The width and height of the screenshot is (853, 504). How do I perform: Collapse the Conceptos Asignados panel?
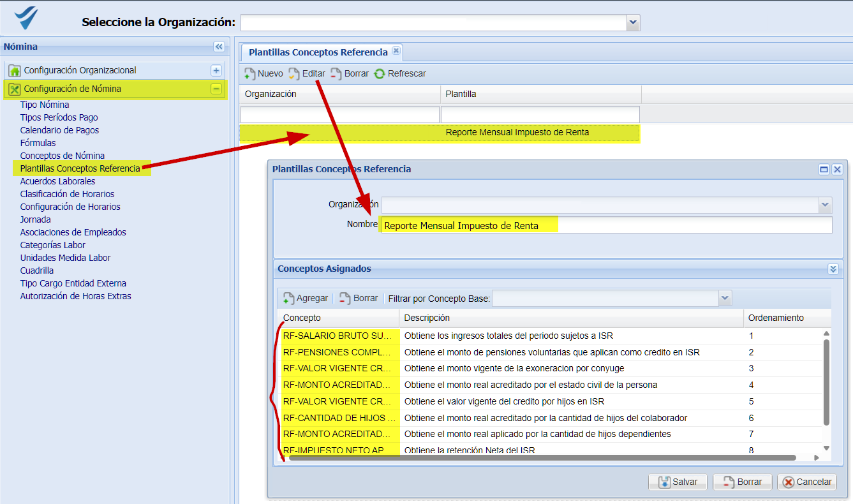pyautogui.click(x=833, y=269)
